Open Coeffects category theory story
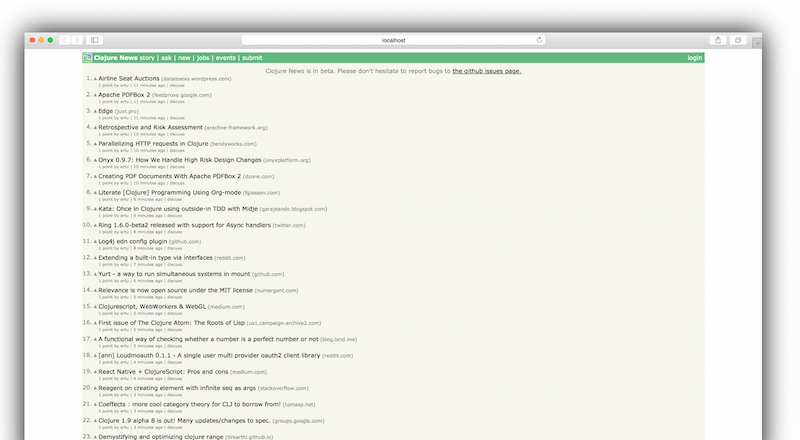This screenshot has height=440, width=800. point(189,404)
